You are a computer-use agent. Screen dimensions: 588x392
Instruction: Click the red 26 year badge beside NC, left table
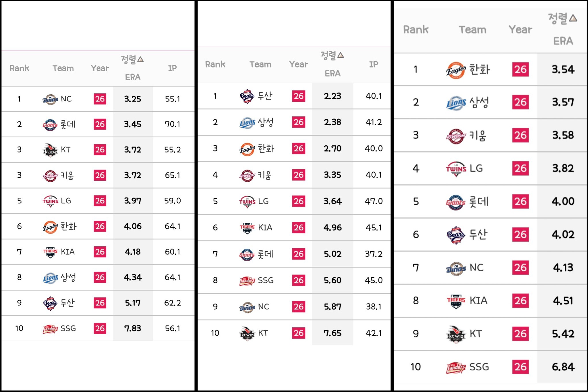(100, 99)
